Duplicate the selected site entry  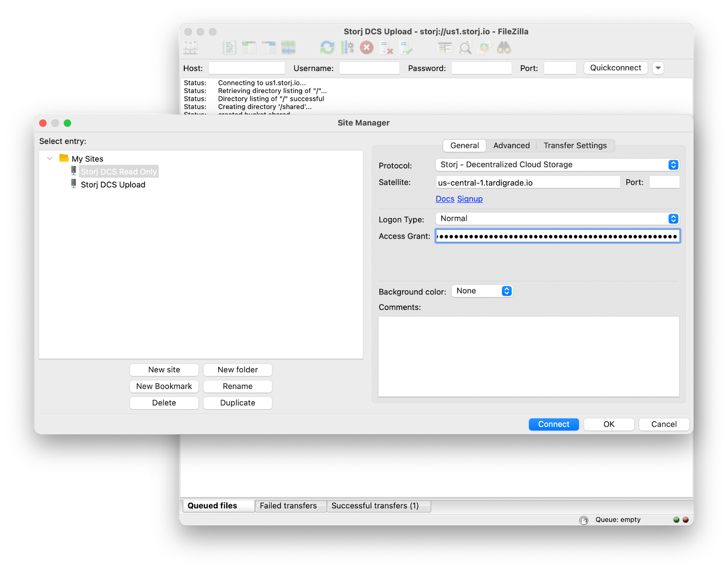pos(238,403)
